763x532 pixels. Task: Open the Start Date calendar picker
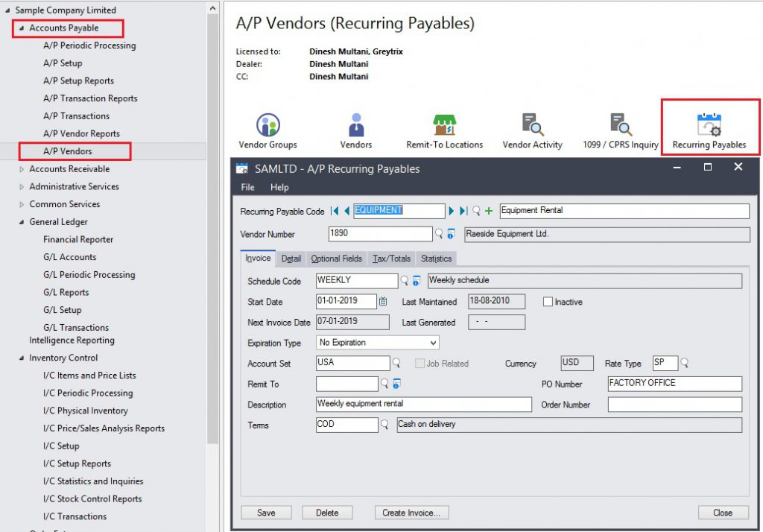click(382, 301)
